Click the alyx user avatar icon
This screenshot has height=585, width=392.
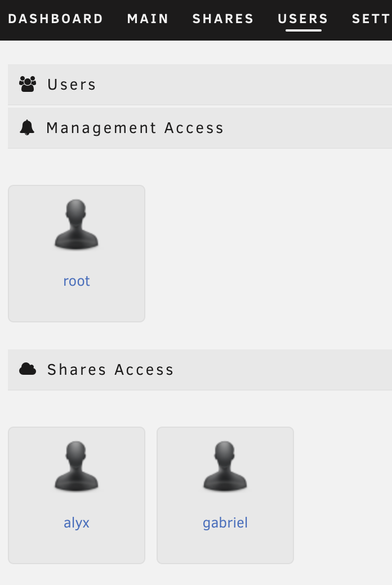77,466
